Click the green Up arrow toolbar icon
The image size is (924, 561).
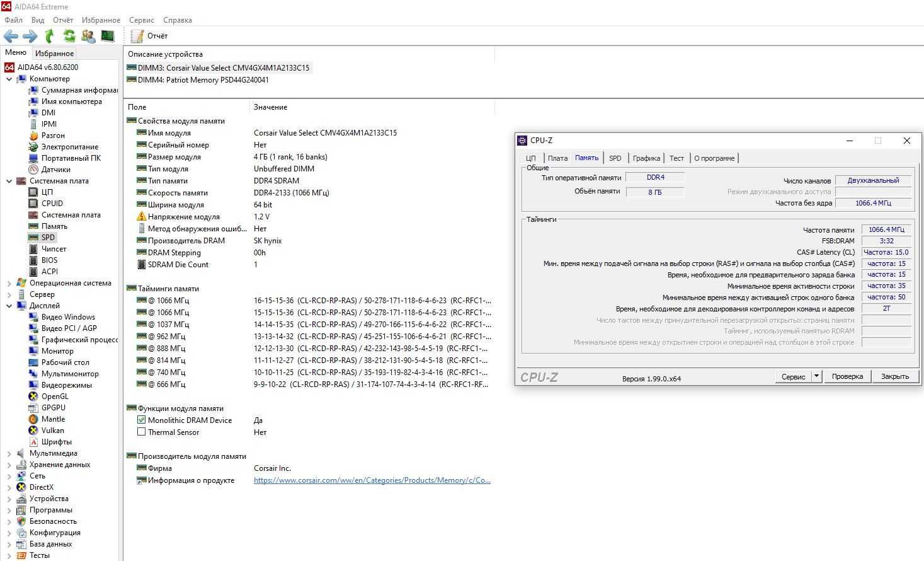click(x=50, y=36)
